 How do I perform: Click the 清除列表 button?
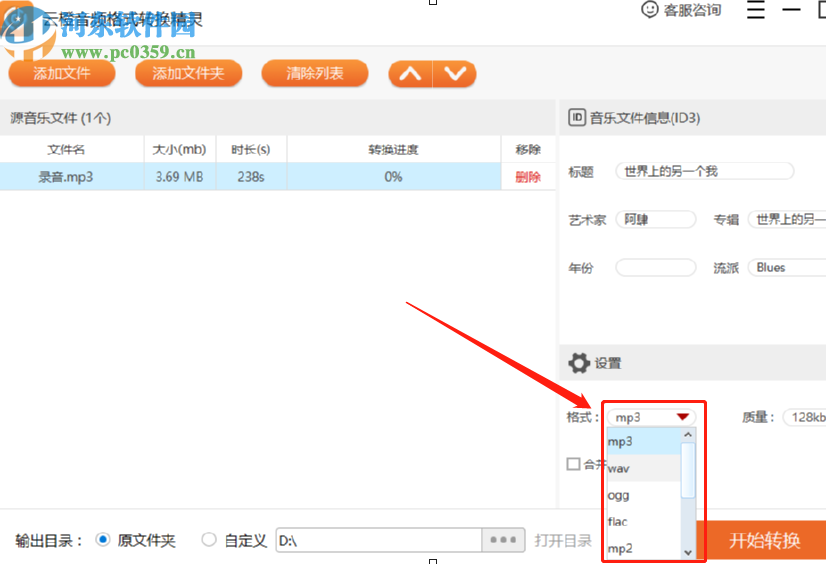(315, 73)
